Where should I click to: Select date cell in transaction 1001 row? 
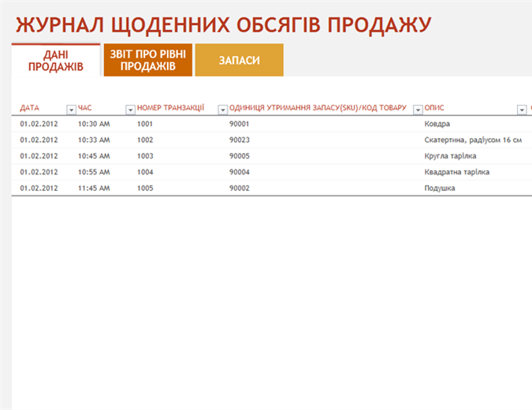pyautogui.click(x=39, y=124)
